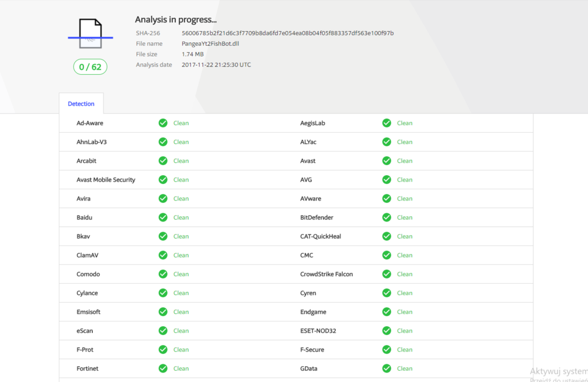Click the 1.74 MB file size value
This screenshot has width=588, height=382.
[193, 54]
